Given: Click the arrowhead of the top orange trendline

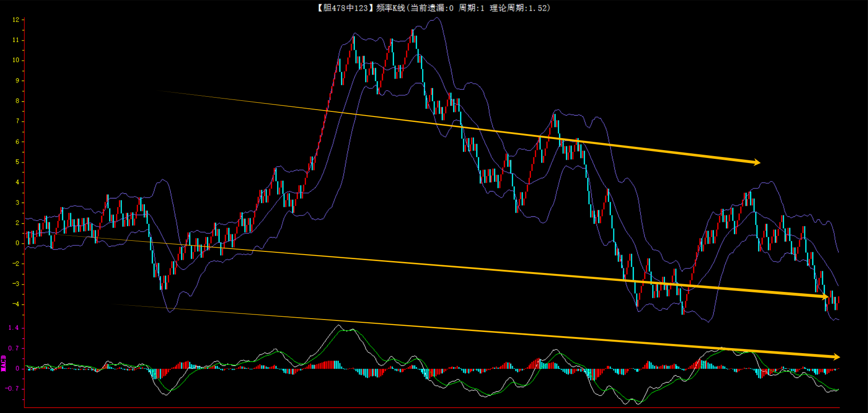Looking at the screenshot, I should (756, 162).
